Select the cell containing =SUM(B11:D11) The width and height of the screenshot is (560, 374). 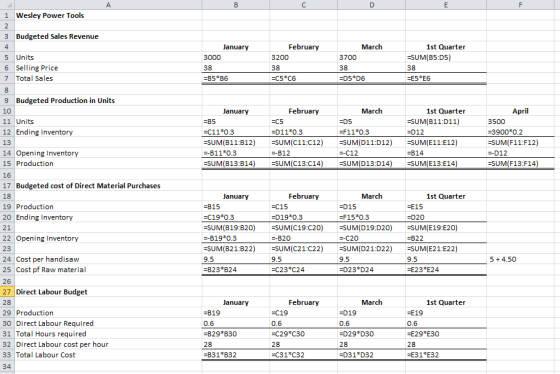(x=446, y=121)
